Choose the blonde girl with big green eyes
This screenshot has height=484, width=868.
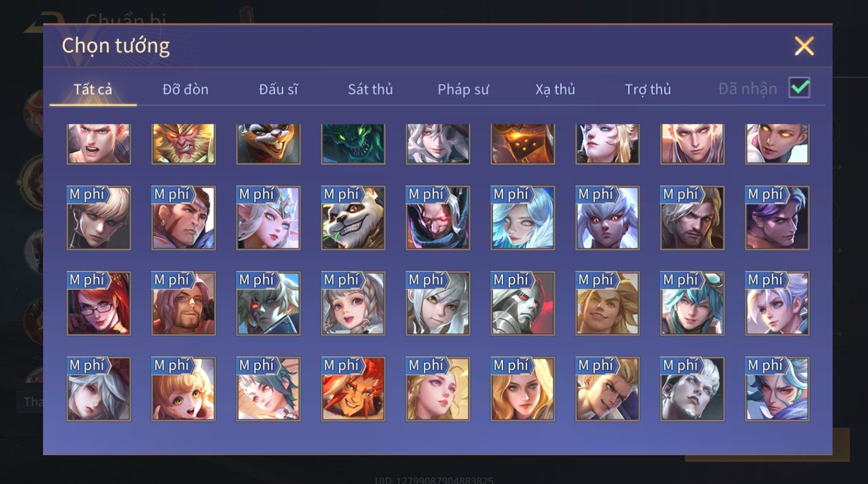(184, 389)
